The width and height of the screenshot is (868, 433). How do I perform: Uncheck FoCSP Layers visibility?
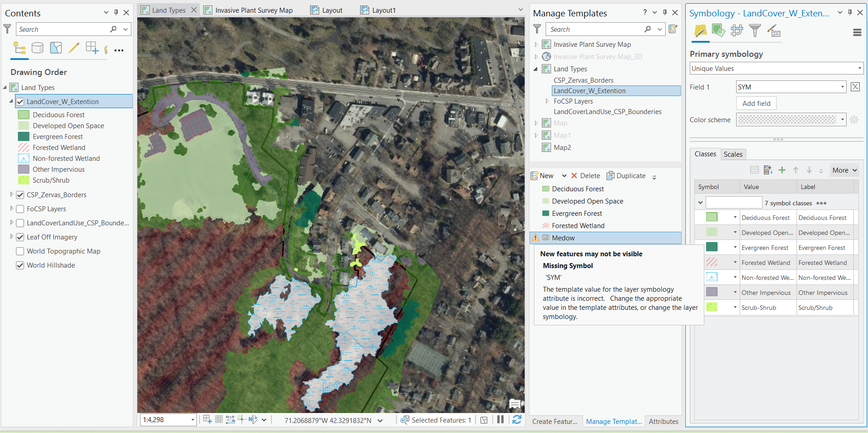coord(20,209)
